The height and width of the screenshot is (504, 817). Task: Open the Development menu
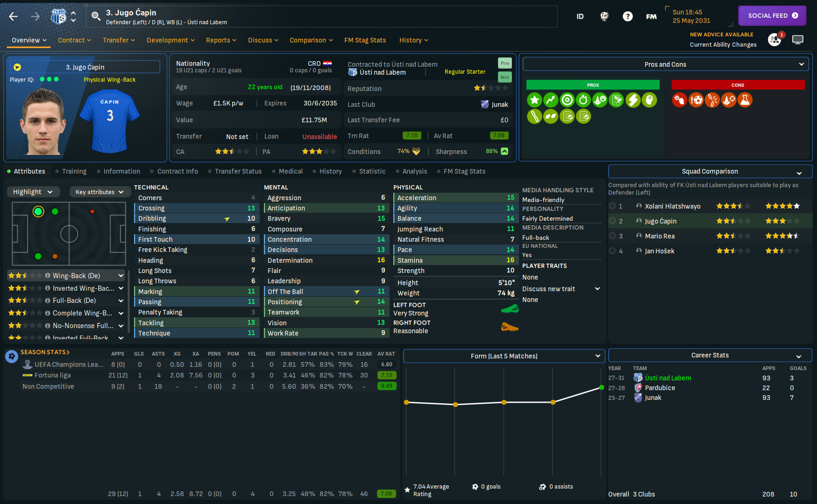pos(171,40)
